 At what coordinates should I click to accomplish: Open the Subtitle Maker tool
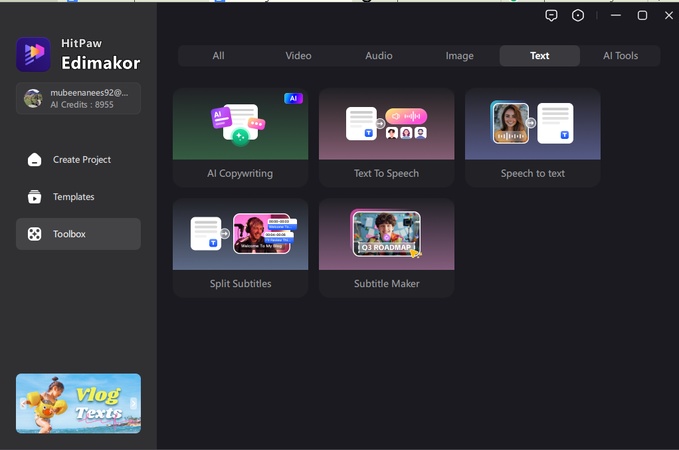[386, 247]
